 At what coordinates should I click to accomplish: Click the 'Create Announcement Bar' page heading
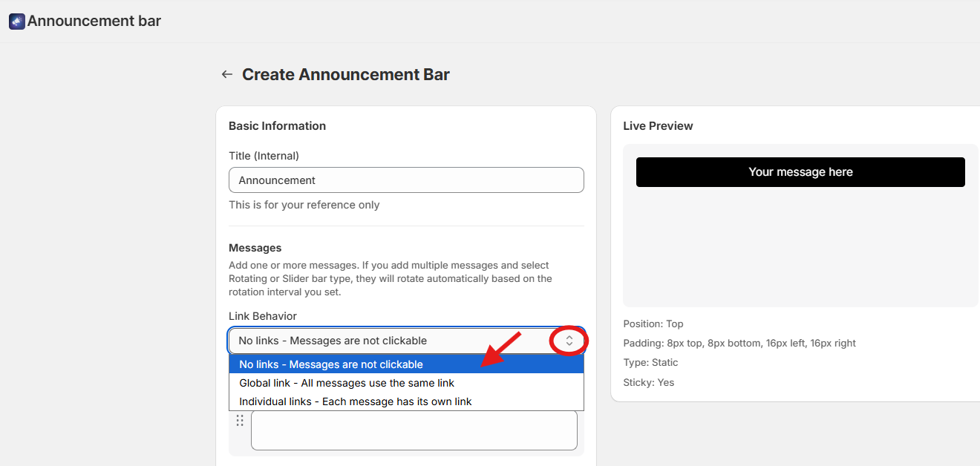(346, 74)
